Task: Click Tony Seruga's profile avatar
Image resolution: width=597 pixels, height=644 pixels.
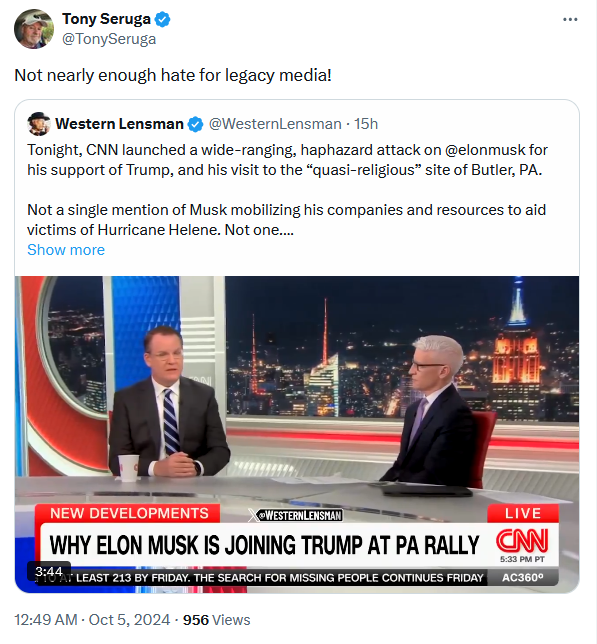Action: pos(34,29)
